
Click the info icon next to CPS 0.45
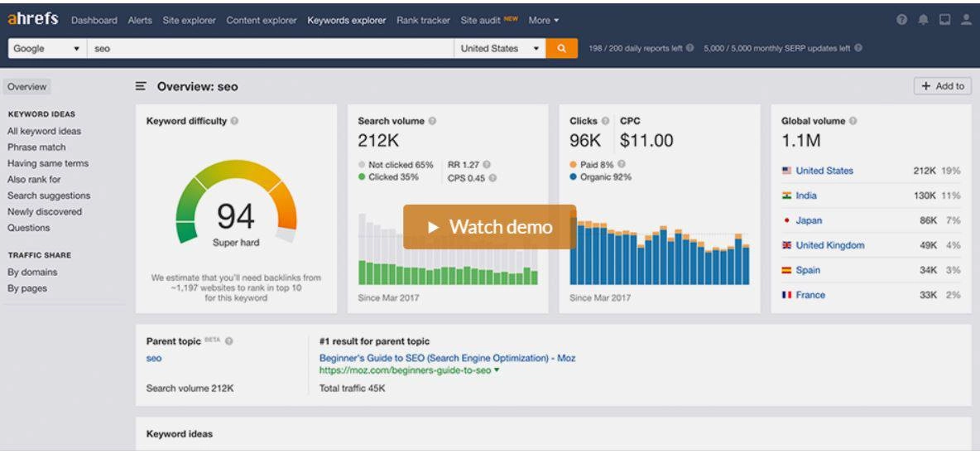point(492,178)
